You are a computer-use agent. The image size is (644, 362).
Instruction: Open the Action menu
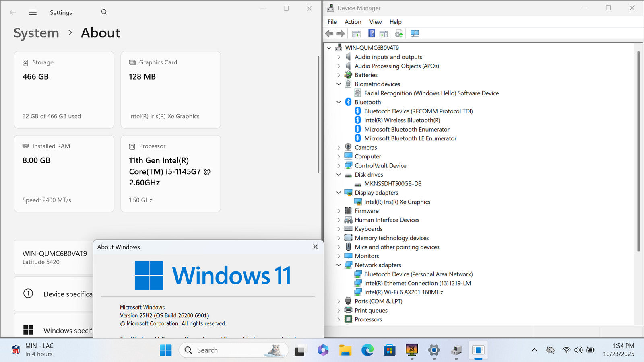coord(353,22)
